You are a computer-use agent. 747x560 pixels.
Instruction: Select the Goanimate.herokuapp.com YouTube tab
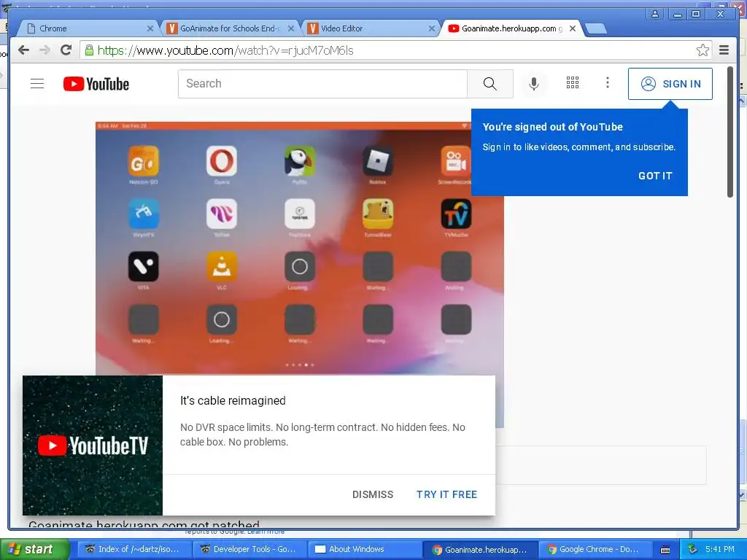(x=511, y=28)
